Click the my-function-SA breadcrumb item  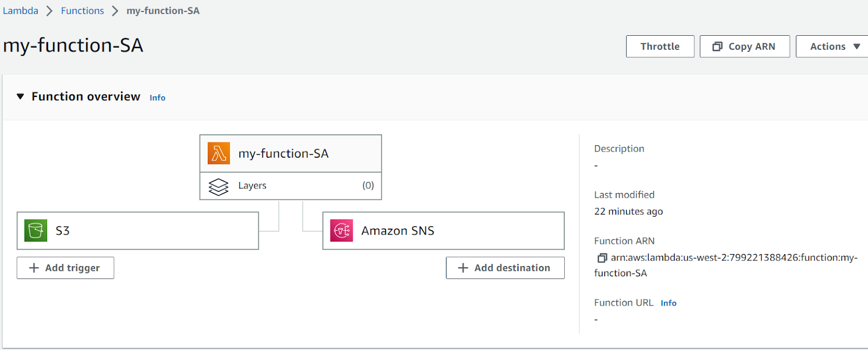(x=163, y=11)
